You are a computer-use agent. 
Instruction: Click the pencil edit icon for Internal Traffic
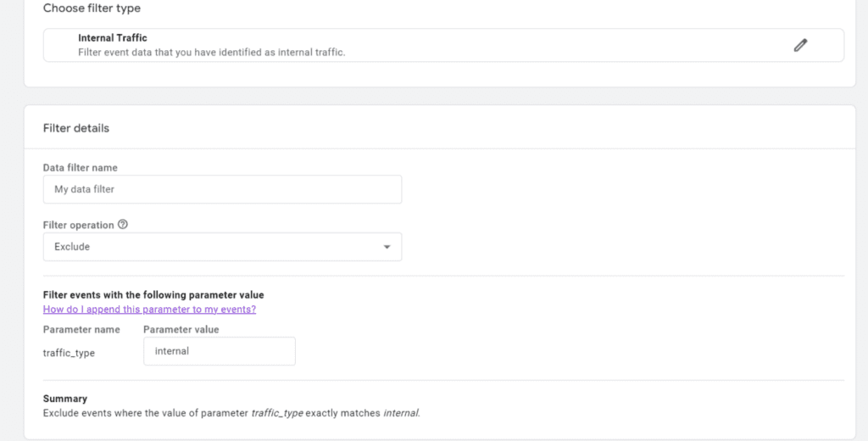coord(800,46)
